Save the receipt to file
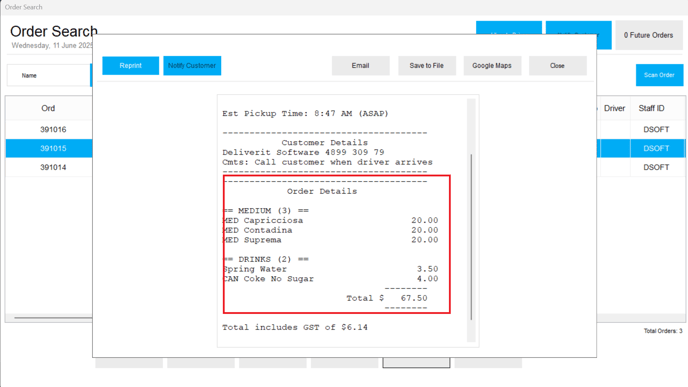This screenshot has width=688, height=387. (x=426, y=65)
